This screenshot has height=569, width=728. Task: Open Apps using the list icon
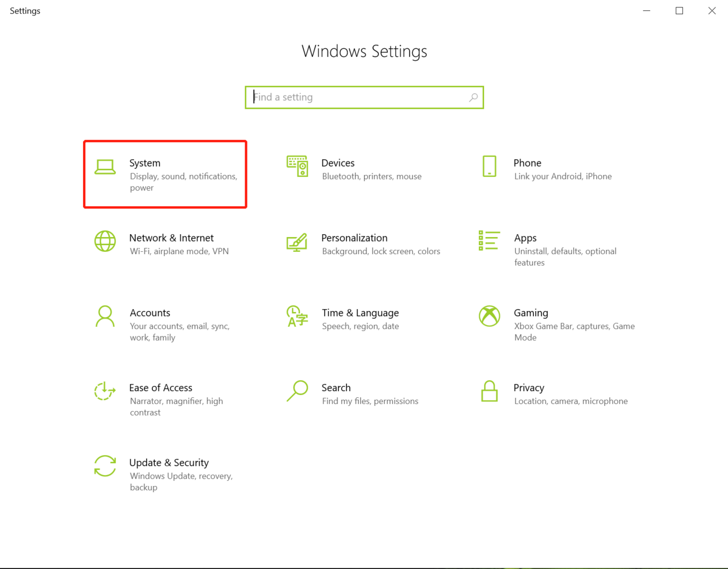pyautogui.click(x=489, y=241)
